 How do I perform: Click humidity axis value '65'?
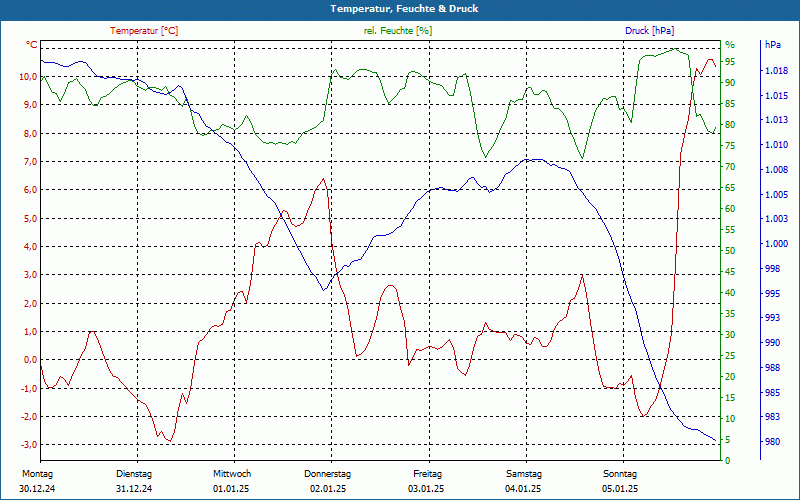(x=730, y=188)
